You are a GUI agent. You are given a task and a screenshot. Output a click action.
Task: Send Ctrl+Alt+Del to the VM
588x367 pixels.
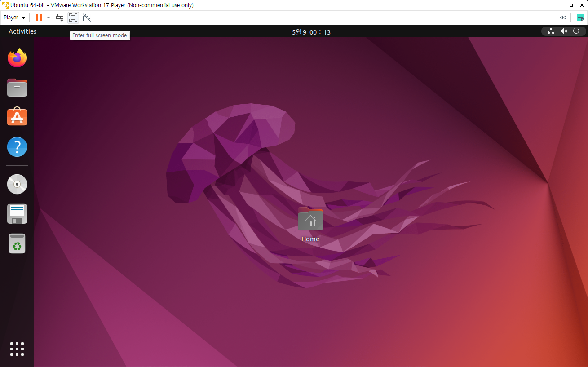pyautogui.click(x=60, y=18)
